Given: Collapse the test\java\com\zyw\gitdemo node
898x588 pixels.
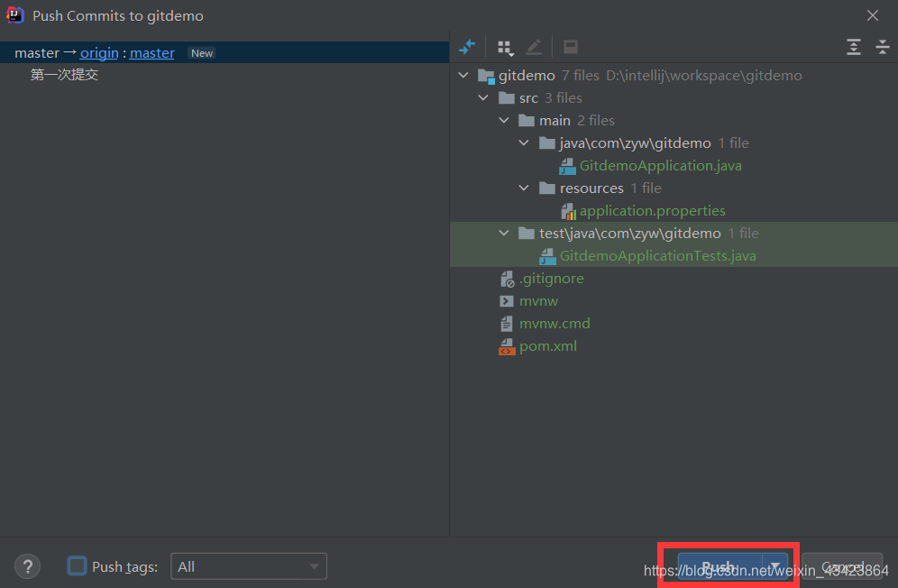Looking at the screenshot, I should pos(504,233).
